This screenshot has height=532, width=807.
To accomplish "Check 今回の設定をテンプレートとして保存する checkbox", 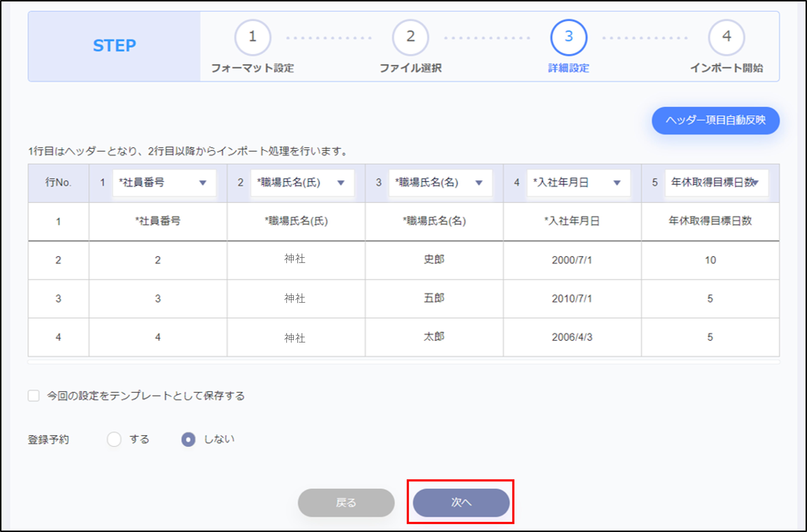I will click(x=34, y=396).
